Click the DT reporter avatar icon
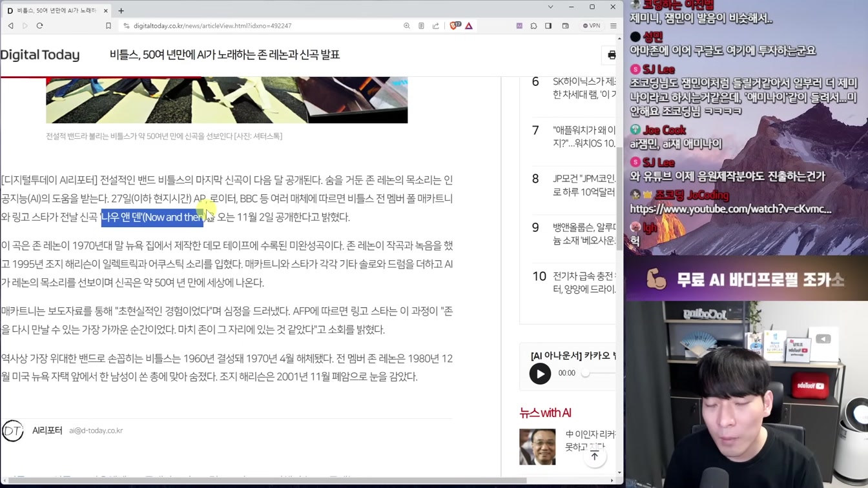 coord(12,431)
